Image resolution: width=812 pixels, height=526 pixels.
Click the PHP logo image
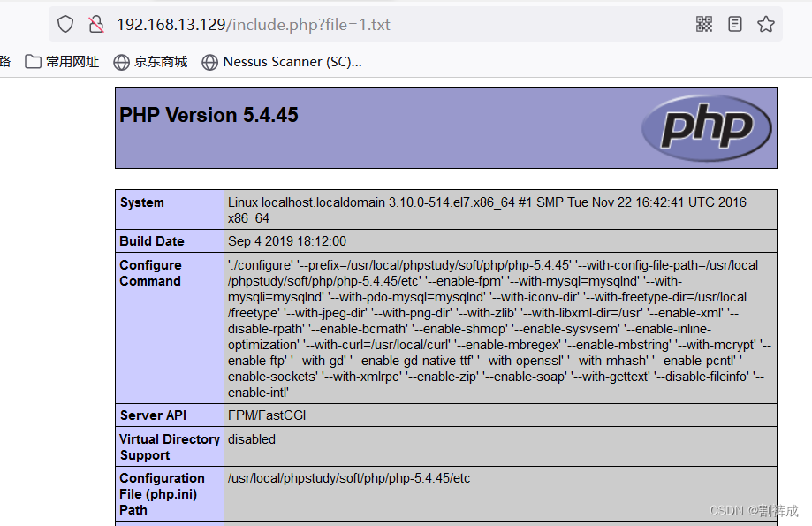click(707, 127)
